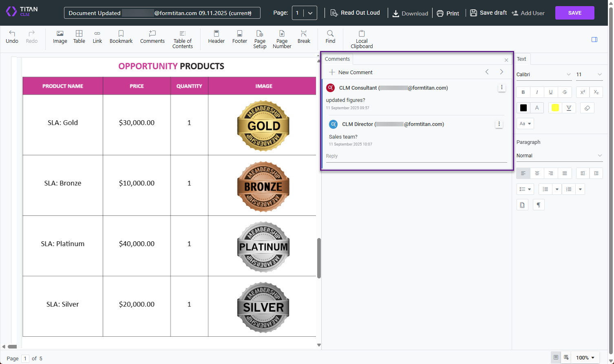The height and width of the screenshot is (364, 614).
Task: Activate Read Out Loud
Action: (355, 13)
